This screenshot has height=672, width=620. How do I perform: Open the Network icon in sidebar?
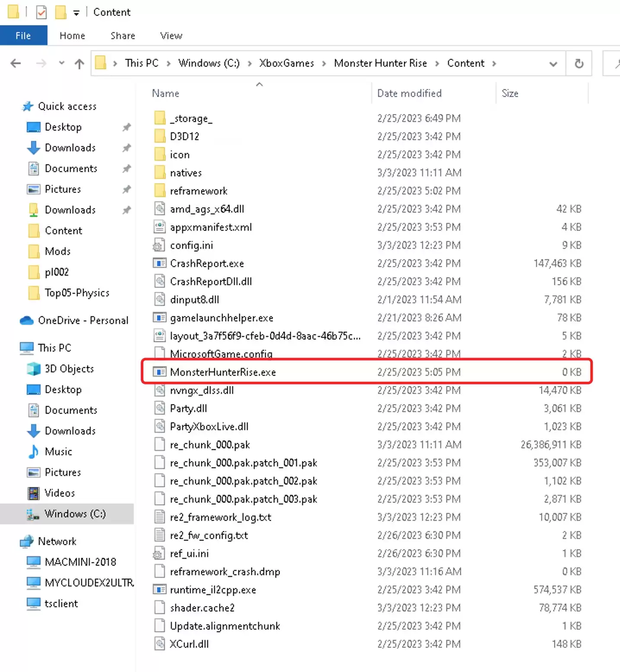tap(27, 541)
